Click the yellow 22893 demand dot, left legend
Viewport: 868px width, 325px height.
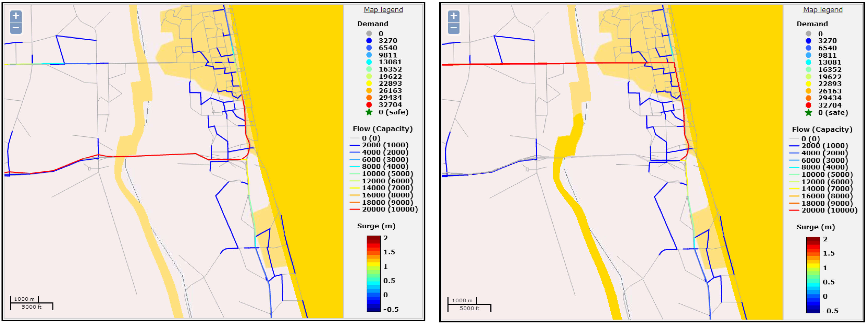[x=369, y=83]
